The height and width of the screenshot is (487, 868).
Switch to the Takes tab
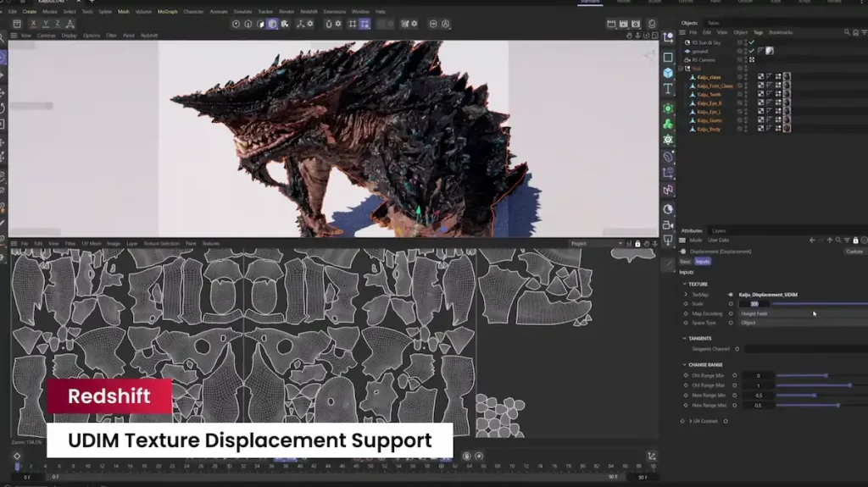point(714,23)
